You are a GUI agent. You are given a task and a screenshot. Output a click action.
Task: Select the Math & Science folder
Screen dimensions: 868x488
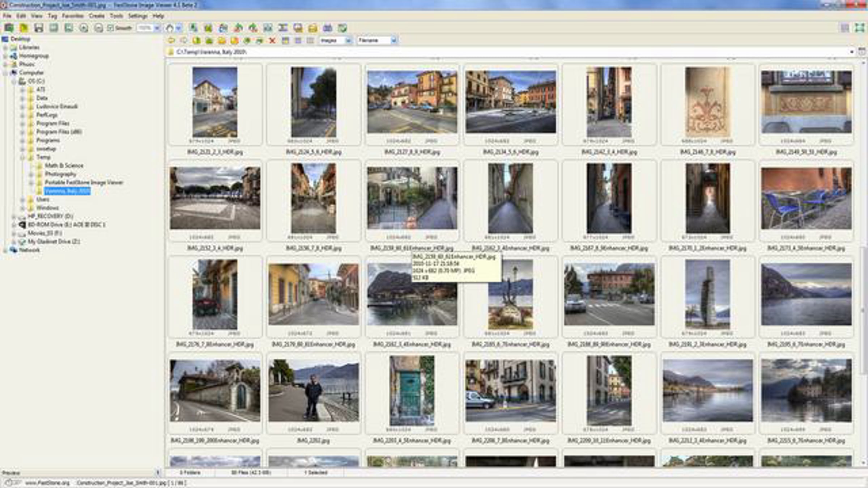pyautogui.click(x=64, y=166)
